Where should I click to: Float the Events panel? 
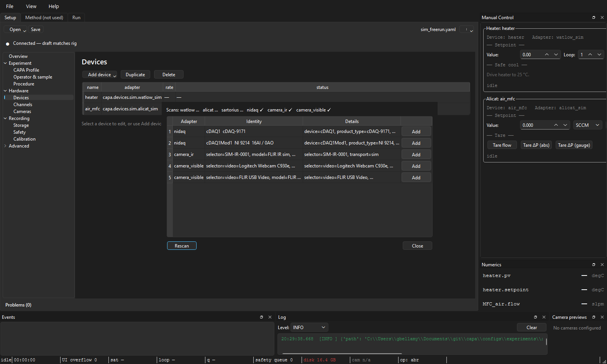point(261,317)
